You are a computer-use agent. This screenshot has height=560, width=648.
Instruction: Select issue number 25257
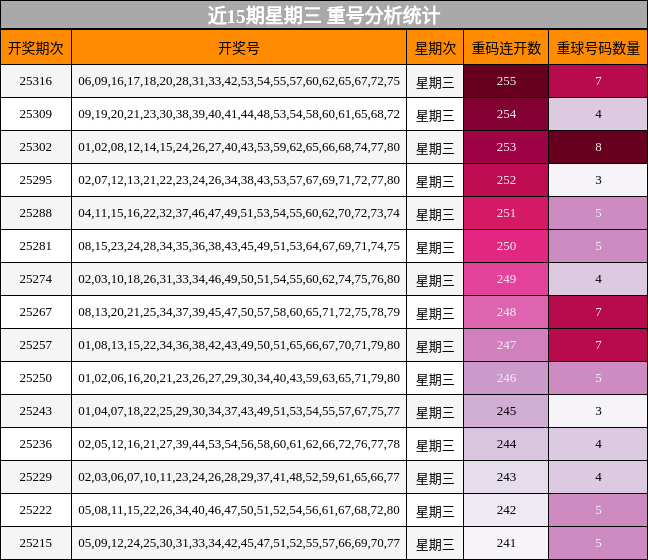pos(36,345)
